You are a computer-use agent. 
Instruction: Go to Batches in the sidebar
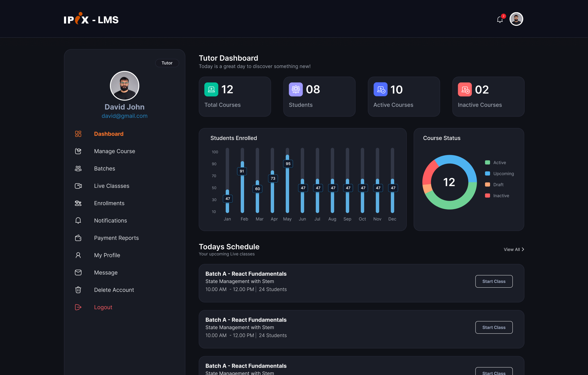104,169
